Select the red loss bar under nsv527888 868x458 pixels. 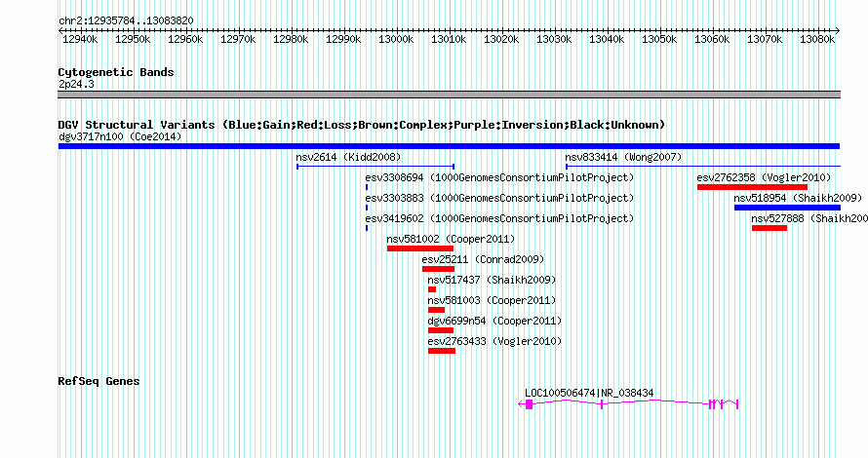[x=769, y=228]
